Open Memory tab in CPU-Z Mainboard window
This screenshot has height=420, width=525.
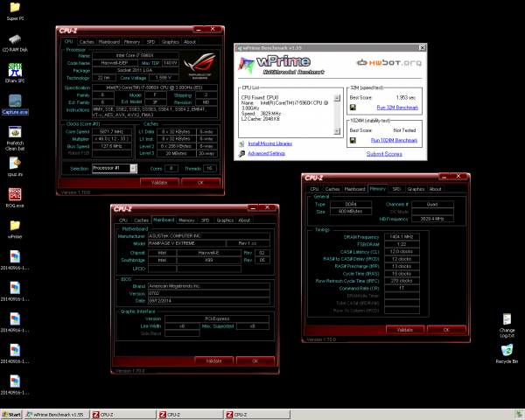tap(186, 220)
